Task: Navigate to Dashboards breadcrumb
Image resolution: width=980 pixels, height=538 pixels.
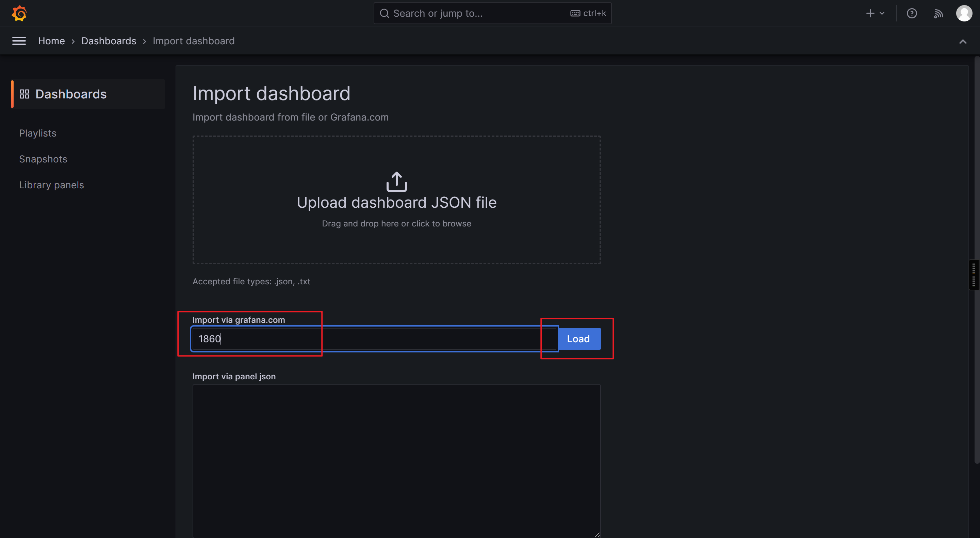Action: tap(109, 41)
